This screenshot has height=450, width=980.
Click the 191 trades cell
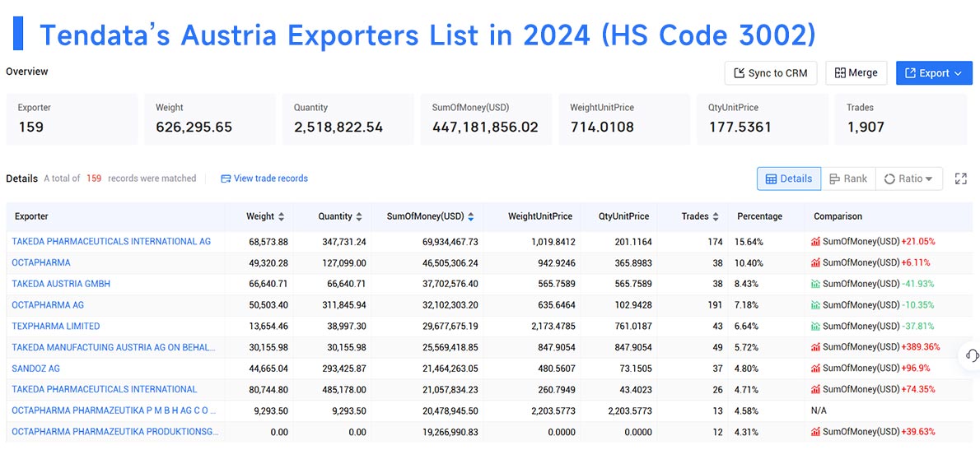tap(714, 304)
